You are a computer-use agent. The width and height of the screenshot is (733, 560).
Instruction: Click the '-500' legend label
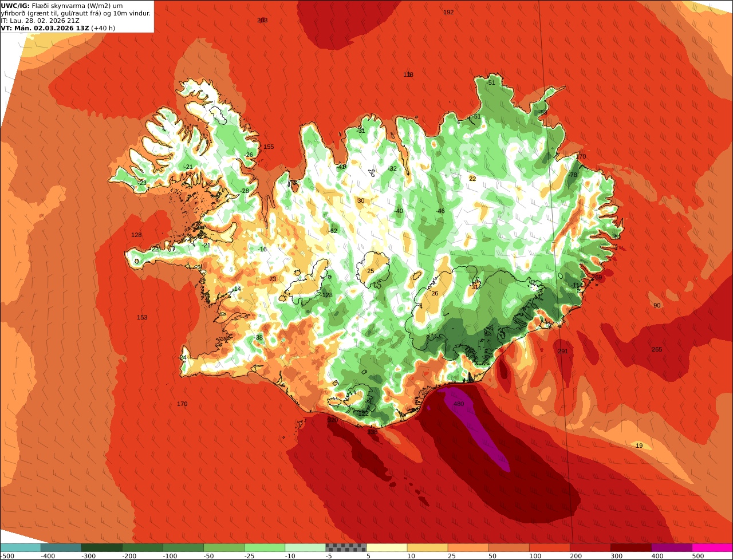pos(7,556)
